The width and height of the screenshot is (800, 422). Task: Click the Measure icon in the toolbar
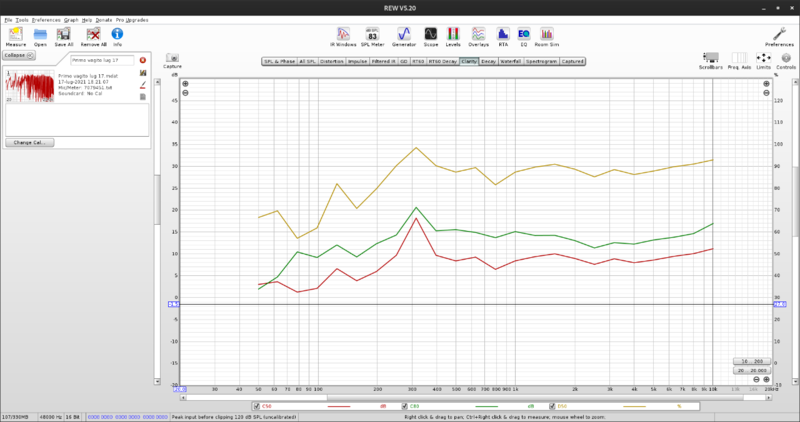click(16, 35)
